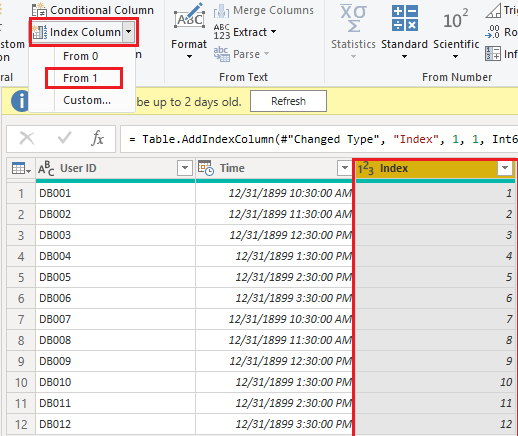Open the Index Column dropdown arrow
This screenshot has width=518, height=436.
128,32
